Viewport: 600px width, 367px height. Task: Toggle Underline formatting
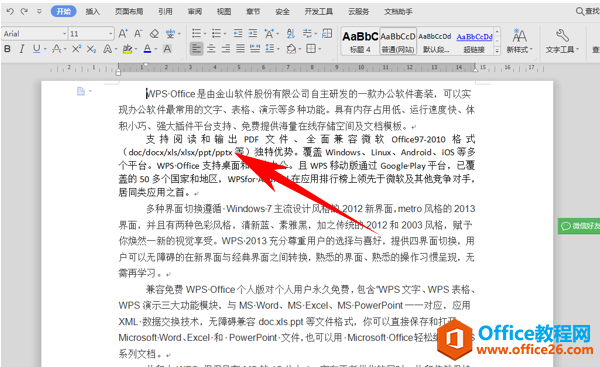click(36, 49)
